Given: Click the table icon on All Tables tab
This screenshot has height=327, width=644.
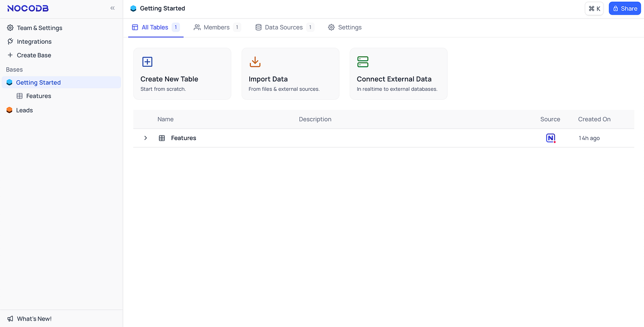Looking at the screenshot, I should (135, 28).
